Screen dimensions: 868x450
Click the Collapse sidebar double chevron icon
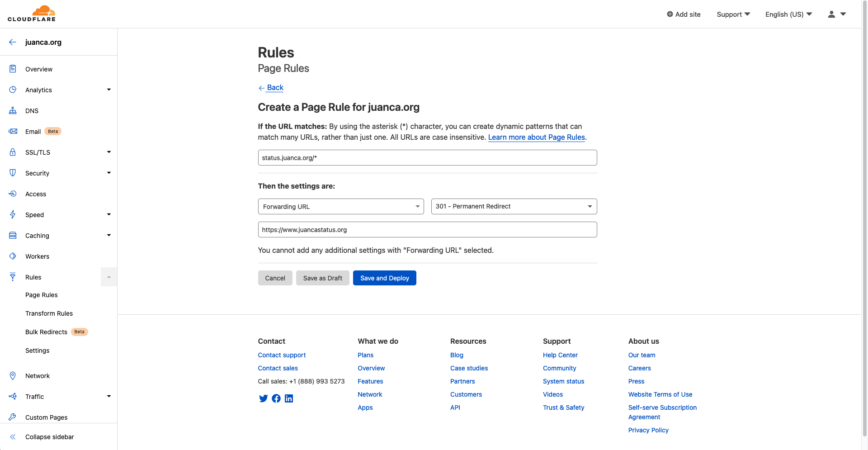point(13,436)
